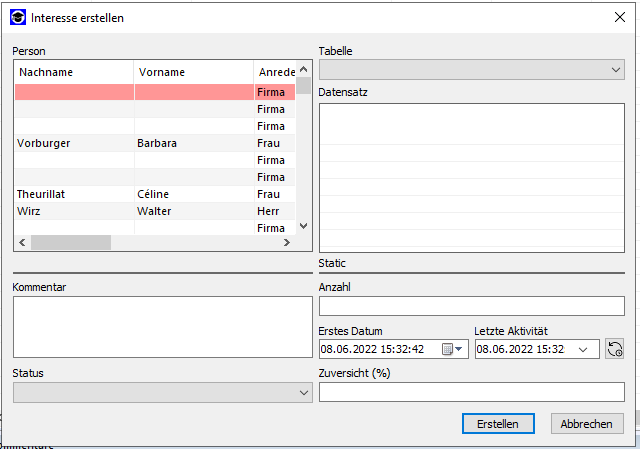Screen dimensions: 640x449
Task: Sort by the Nachname column header
Action: pos(73,72)
